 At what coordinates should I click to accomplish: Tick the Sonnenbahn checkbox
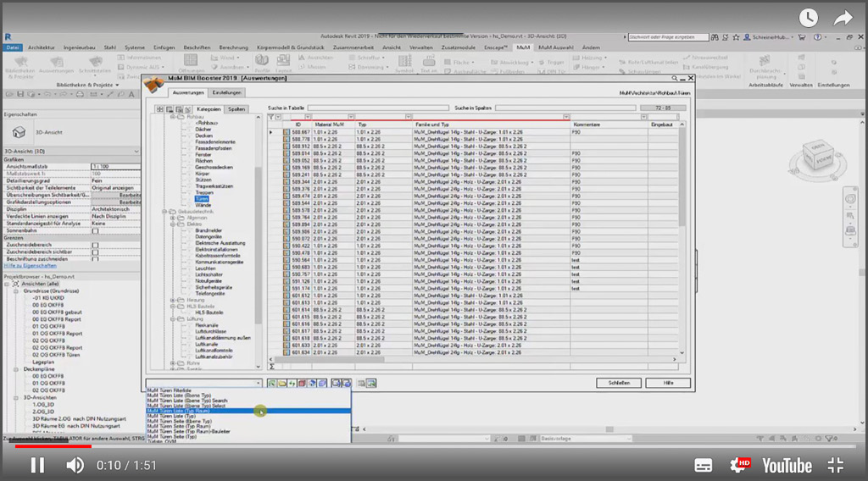(96, 230)
